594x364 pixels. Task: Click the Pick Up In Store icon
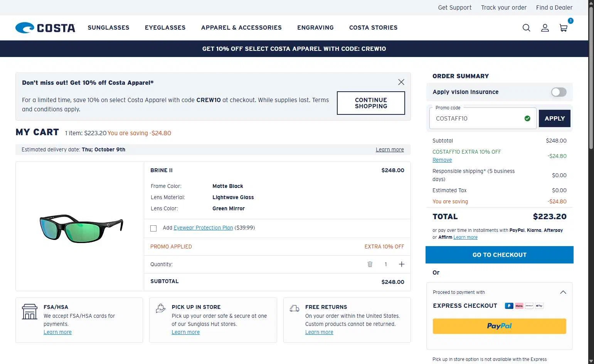(x=160, y=308)
